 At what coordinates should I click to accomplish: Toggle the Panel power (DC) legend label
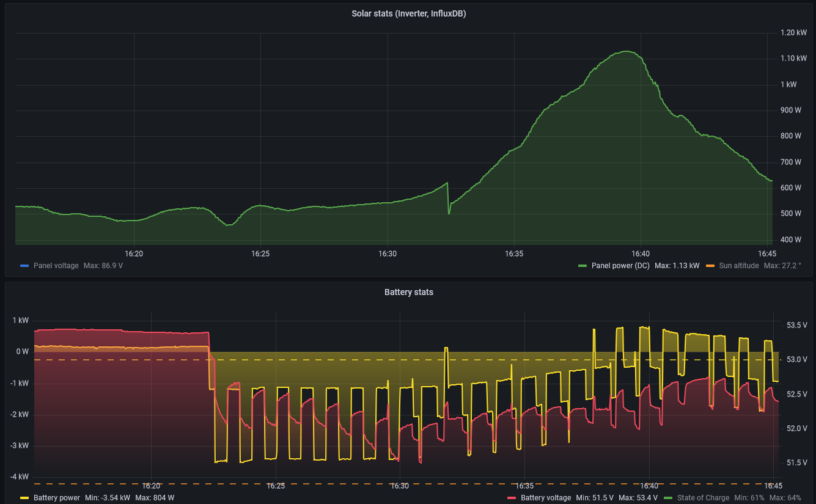620,266
